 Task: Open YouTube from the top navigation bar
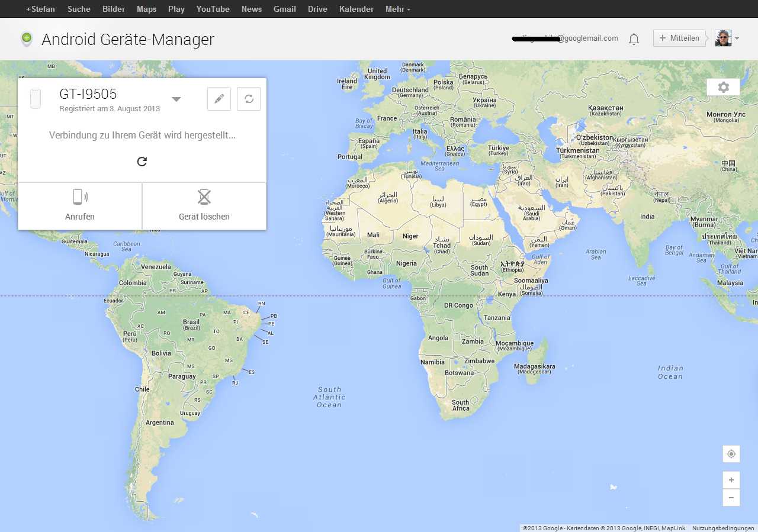pos(213,9)
